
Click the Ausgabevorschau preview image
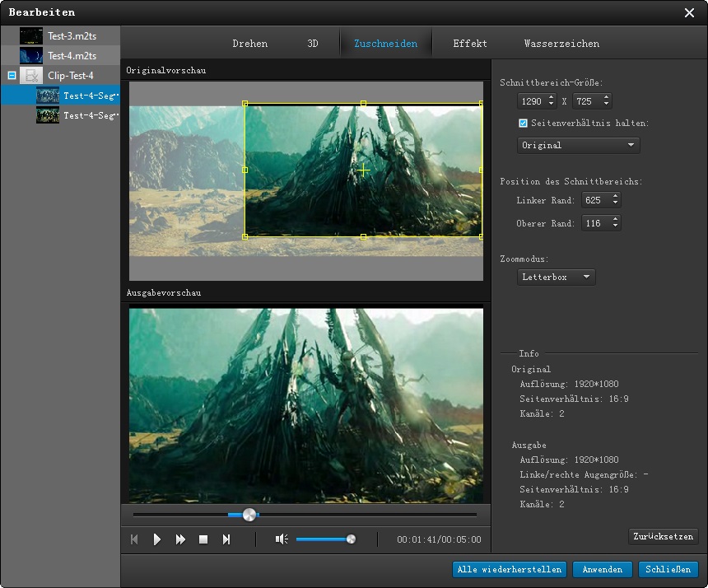pyautogui.click(x=306, y=405)
